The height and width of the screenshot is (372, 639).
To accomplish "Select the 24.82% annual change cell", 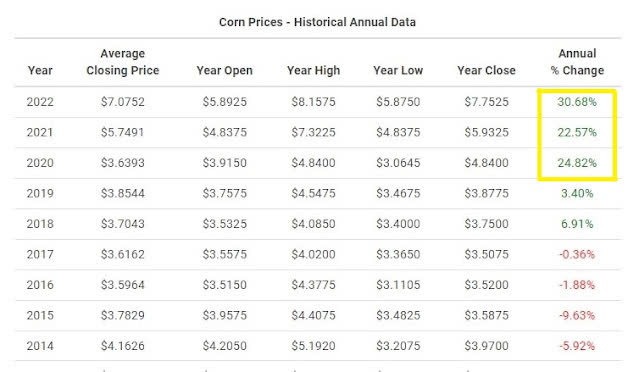I will (577, 163).
